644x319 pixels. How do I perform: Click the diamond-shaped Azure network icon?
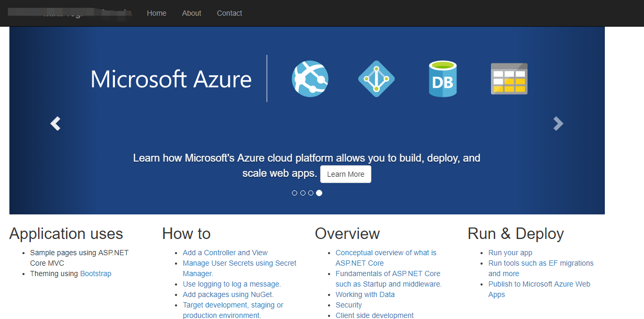(376, 79)
